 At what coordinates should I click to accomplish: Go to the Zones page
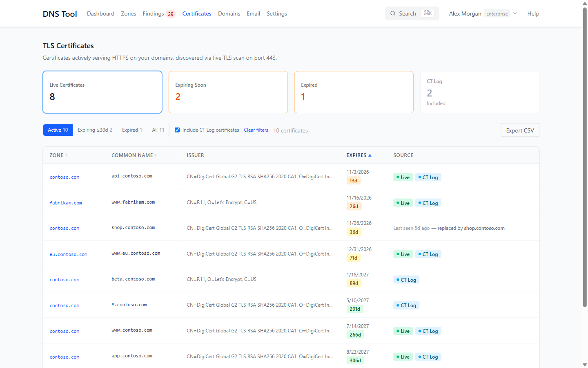tap(129, 13)
